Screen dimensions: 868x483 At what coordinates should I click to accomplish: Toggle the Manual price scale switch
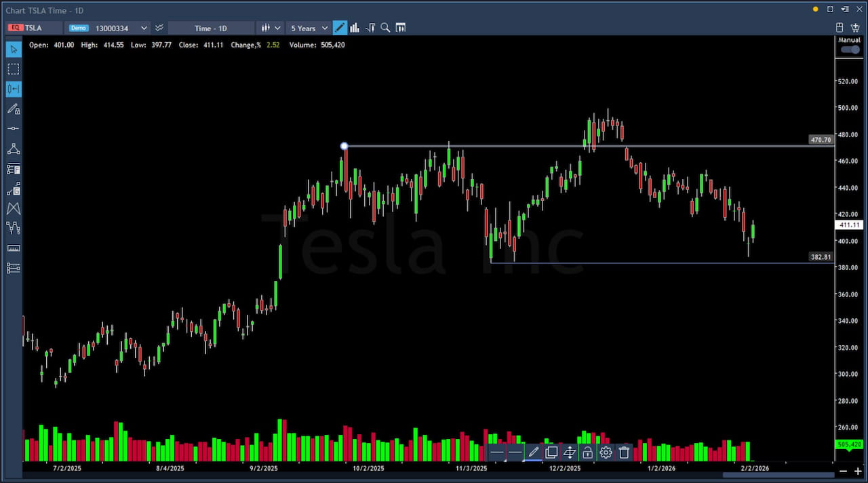click(x=849, y=50)
